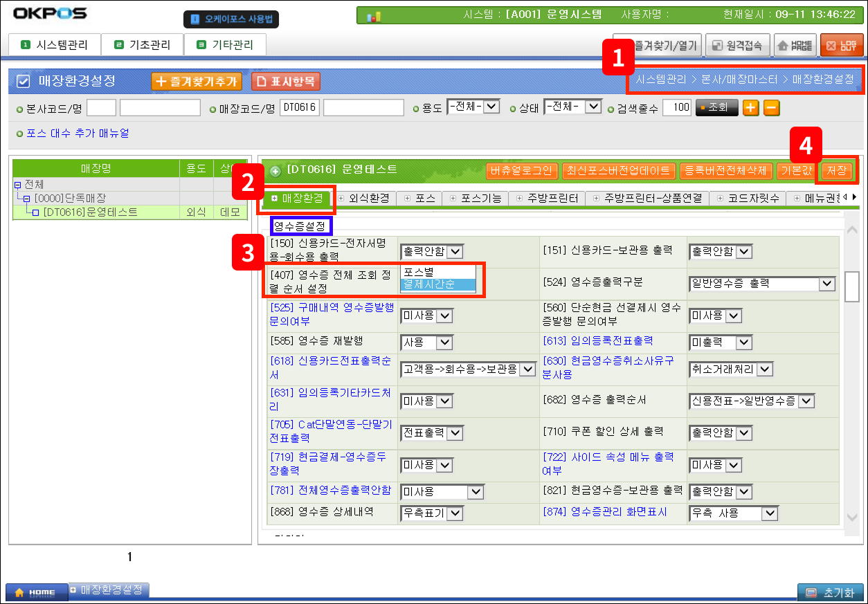868x604 pixels.
Task: Click the 검색줄수 input field
Action: point(676,108)
